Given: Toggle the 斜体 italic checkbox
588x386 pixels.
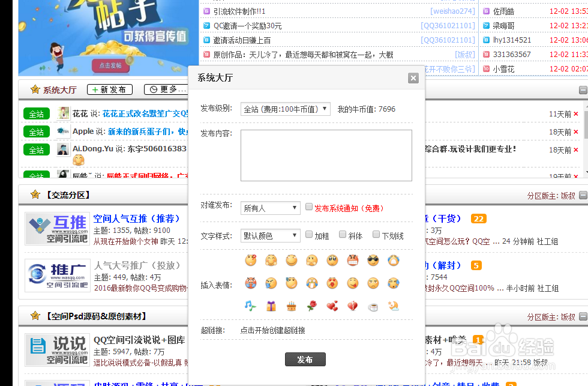Looking at the screenshot, I should (343, 234).
